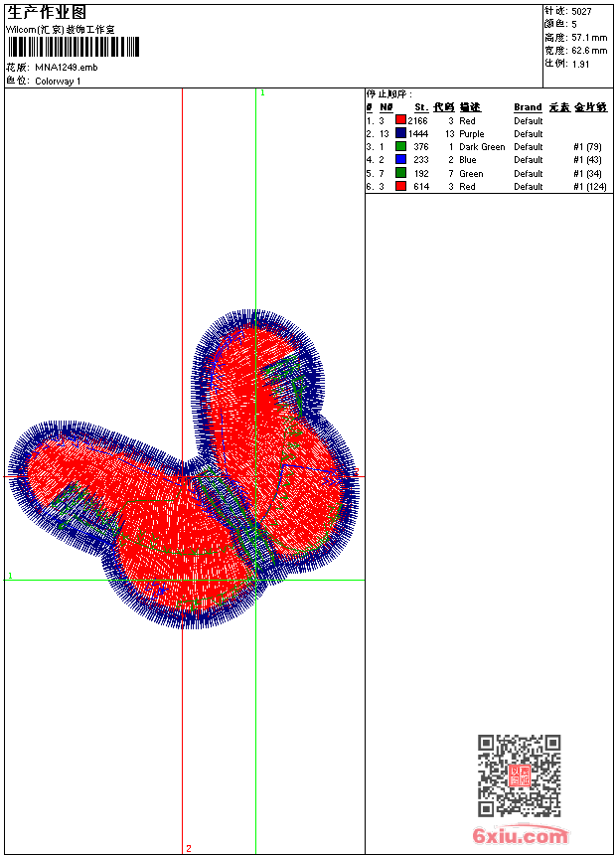
Task: Click the red swatch for stop 6
Action: [x=400, y=186]
